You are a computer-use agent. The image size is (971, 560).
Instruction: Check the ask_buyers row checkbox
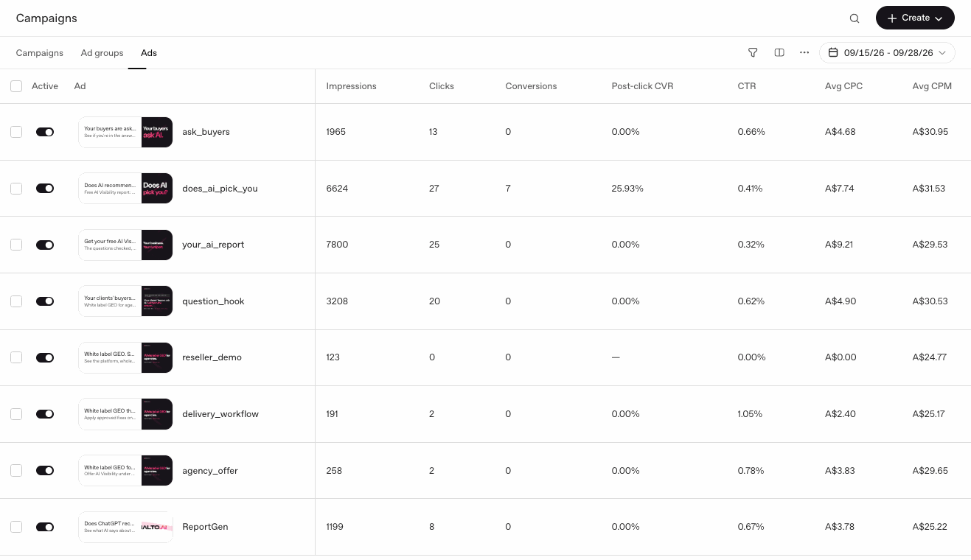[16, 132]
